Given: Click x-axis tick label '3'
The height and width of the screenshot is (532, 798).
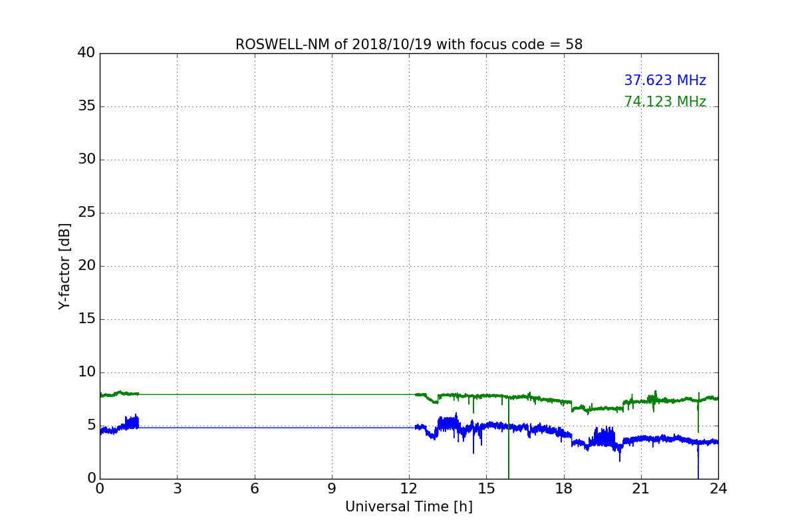Looking at the screenshot, I should (x=177, y=489).
